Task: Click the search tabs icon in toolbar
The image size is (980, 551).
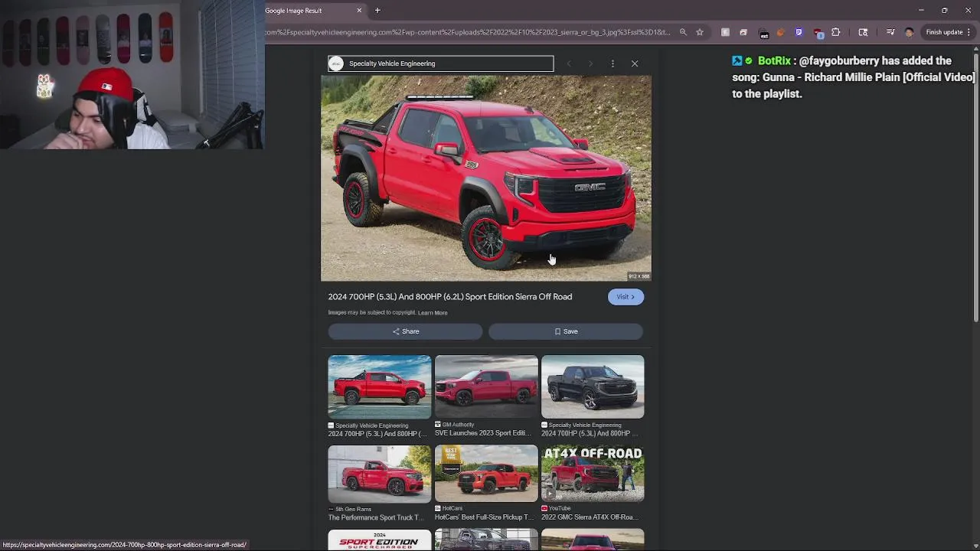Action: (x=863, y=32)
